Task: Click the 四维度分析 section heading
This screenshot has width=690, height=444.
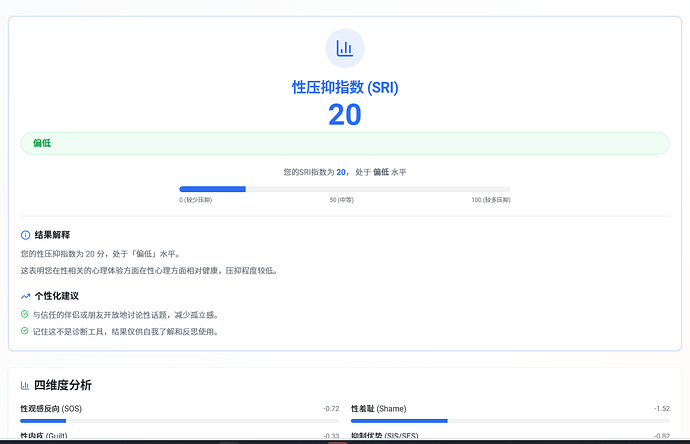Action: 63,385
